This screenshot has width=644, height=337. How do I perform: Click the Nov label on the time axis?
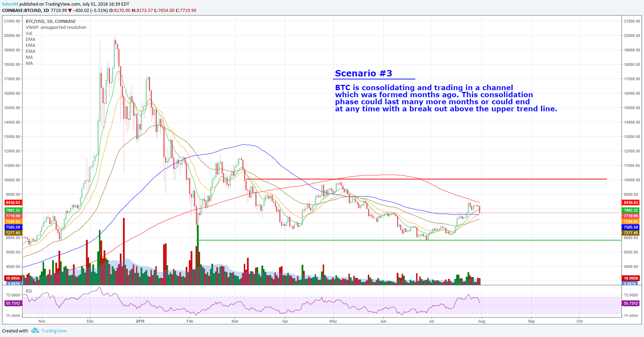(x=42, y=321)
